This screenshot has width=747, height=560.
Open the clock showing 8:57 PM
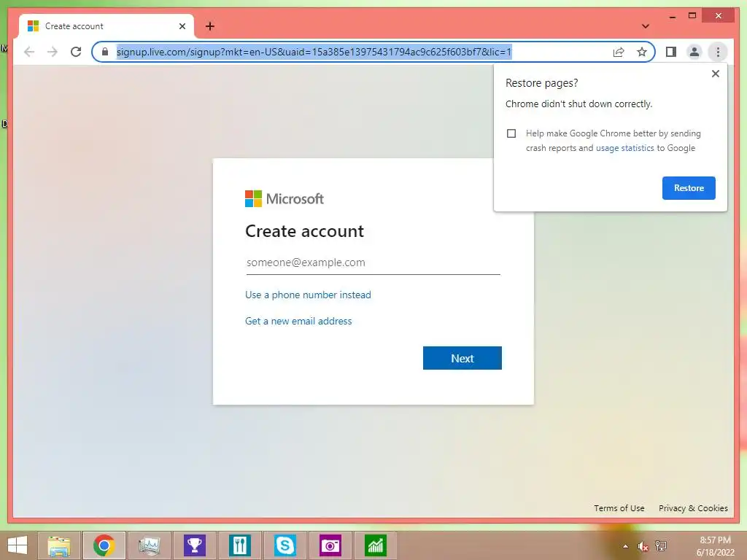715,546
